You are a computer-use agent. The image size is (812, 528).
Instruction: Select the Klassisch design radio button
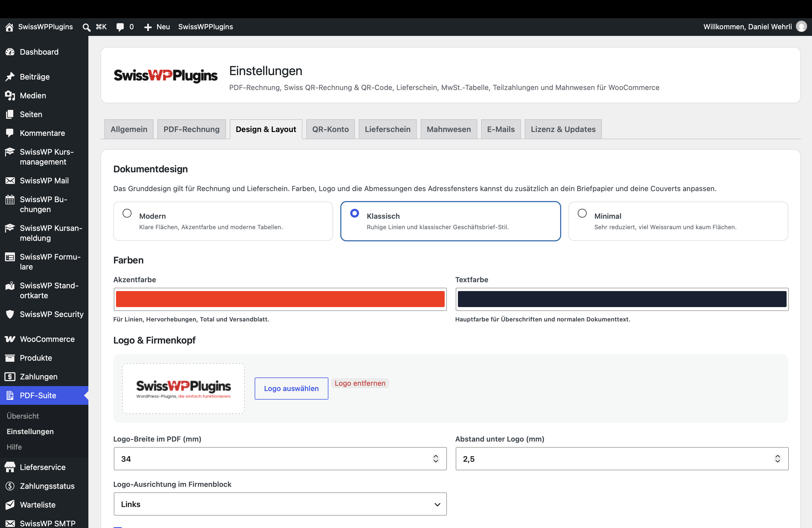point(354,213)
